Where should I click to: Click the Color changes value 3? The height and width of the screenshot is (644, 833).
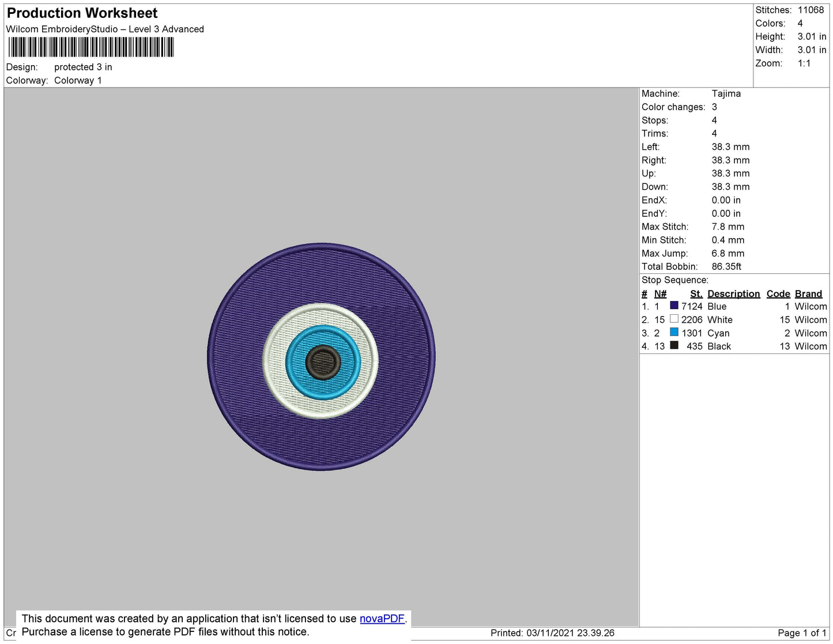point(714,107)
